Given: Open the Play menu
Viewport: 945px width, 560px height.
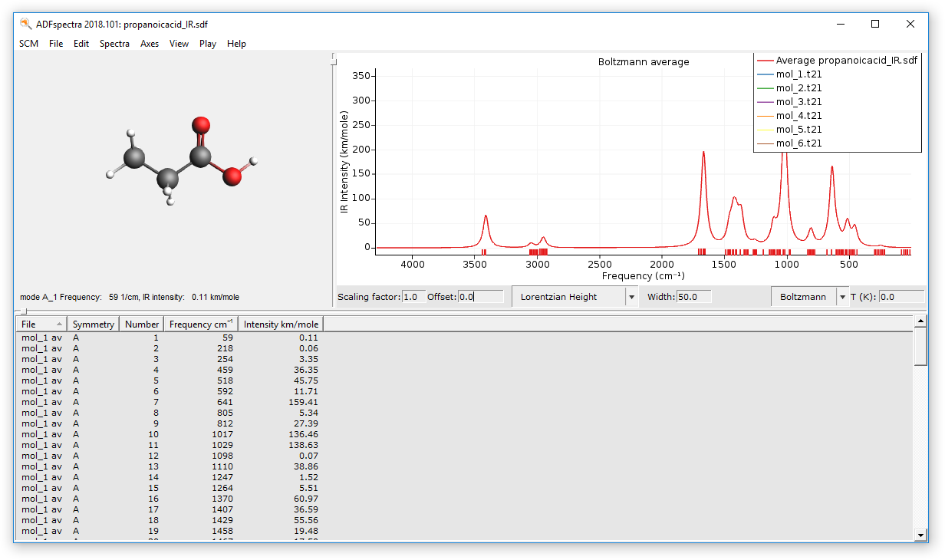Looking at the screenshot, I should pyautogui.click(x=208, y=44).
